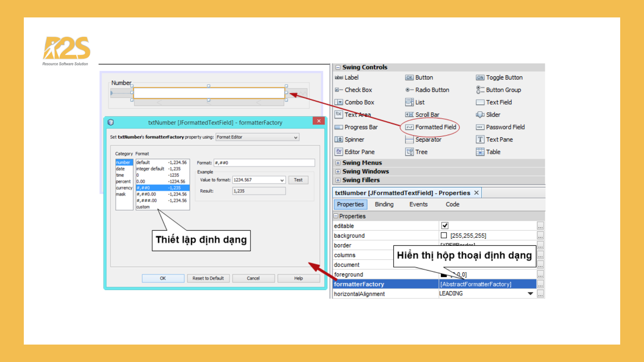The height and width of the screenshot is (362, 644).
Task: Toggle the editable property checkbox
Action: click(x=445, y=226)
